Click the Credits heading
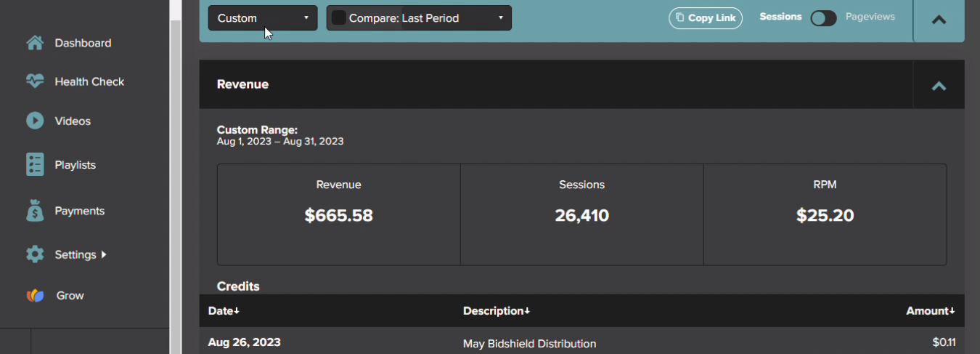This screenshot has height=354, width=980. [238, 286]
